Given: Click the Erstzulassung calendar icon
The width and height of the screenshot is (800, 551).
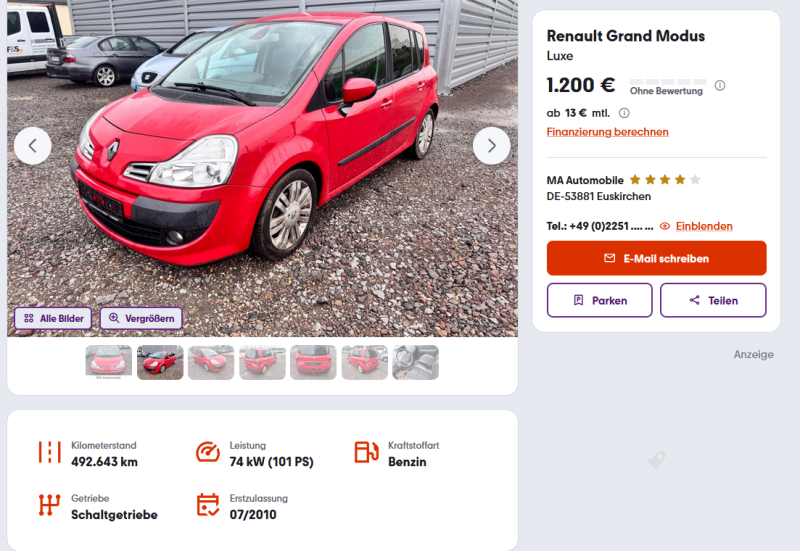Looking at the screenshot, I should (208, 505).
